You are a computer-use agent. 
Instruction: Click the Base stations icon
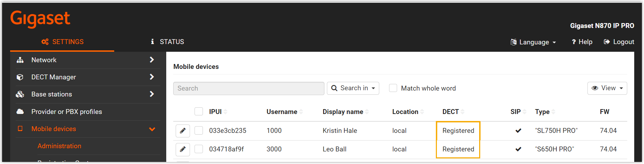[x=20, y=94]
